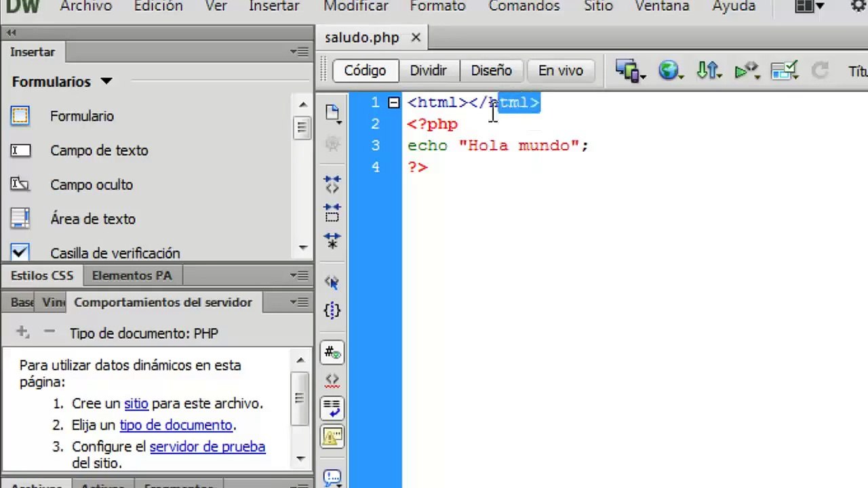868x488 pixels.
Task: Click the DW application logo
Action: tap(22, 7)
